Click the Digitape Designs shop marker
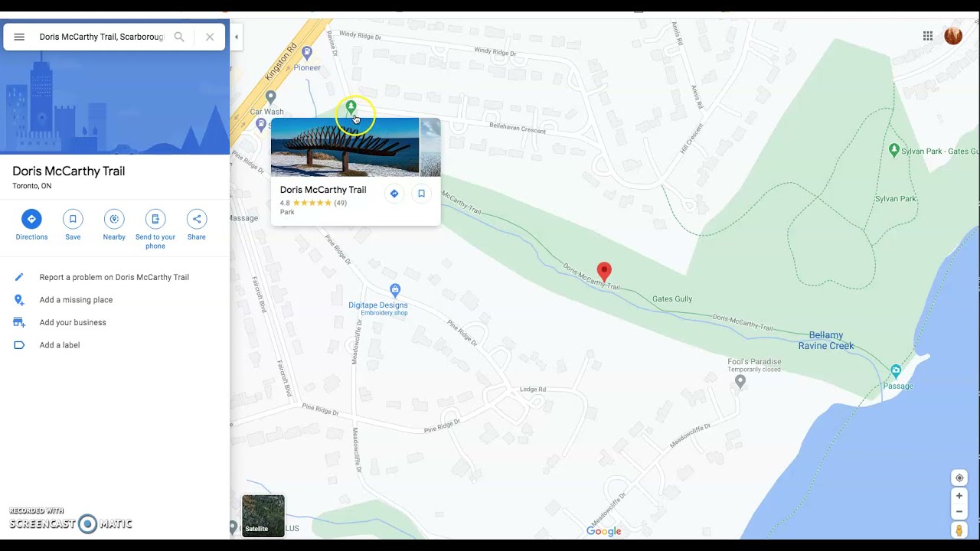The image size is (980, 551). coord(395,290)
